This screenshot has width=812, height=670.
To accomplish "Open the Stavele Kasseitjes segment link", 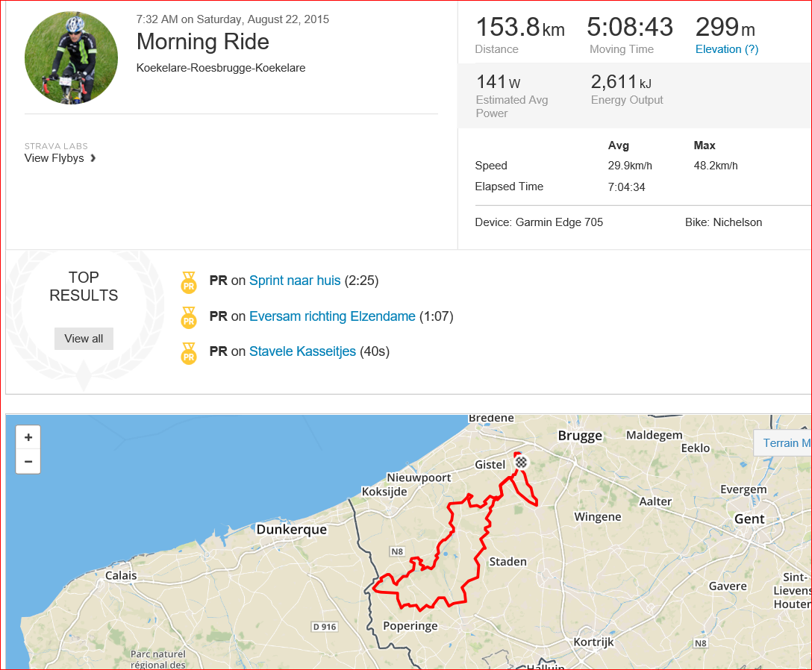I will pos(302,351).
